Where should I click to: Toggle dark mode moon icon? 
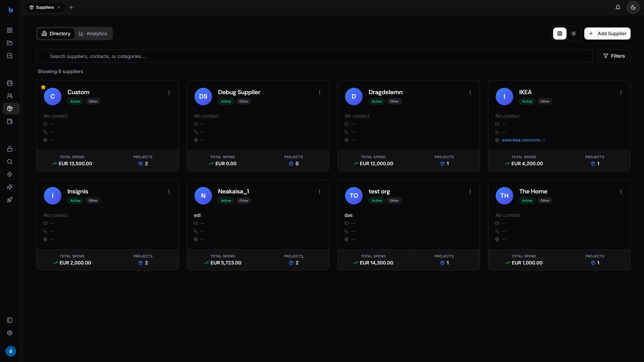(633, 8)
